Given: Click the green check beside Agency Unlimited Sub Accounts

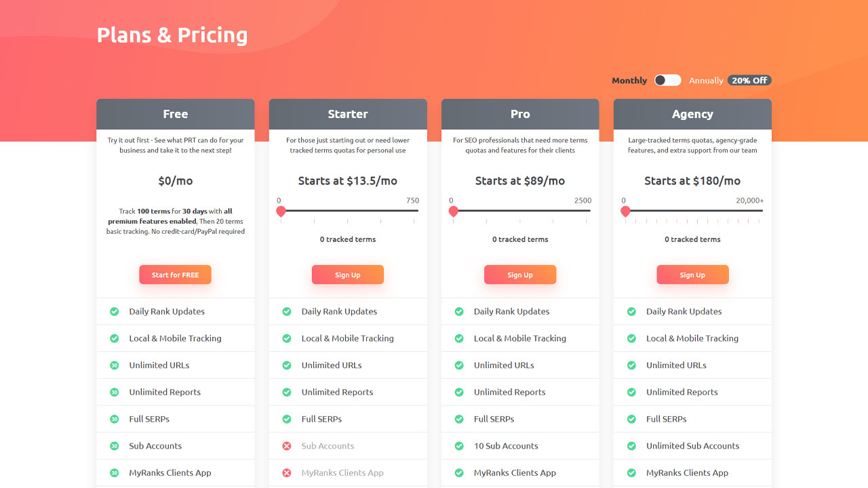Looking at the screenshot, I should coord(631,446).
